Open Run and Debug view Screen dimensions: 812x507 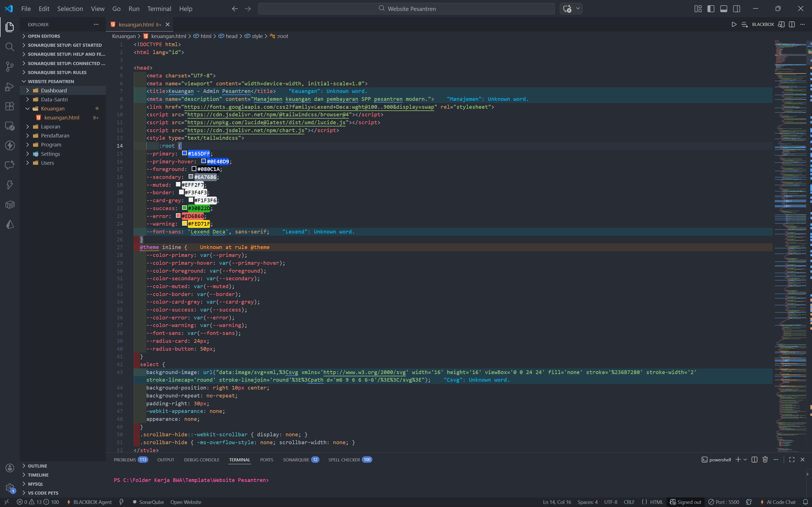[x=10, y=86]
